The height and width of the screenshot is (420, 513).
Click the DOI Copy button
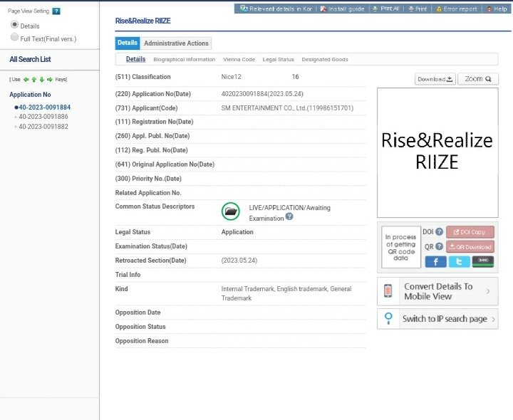pos(470,232)
